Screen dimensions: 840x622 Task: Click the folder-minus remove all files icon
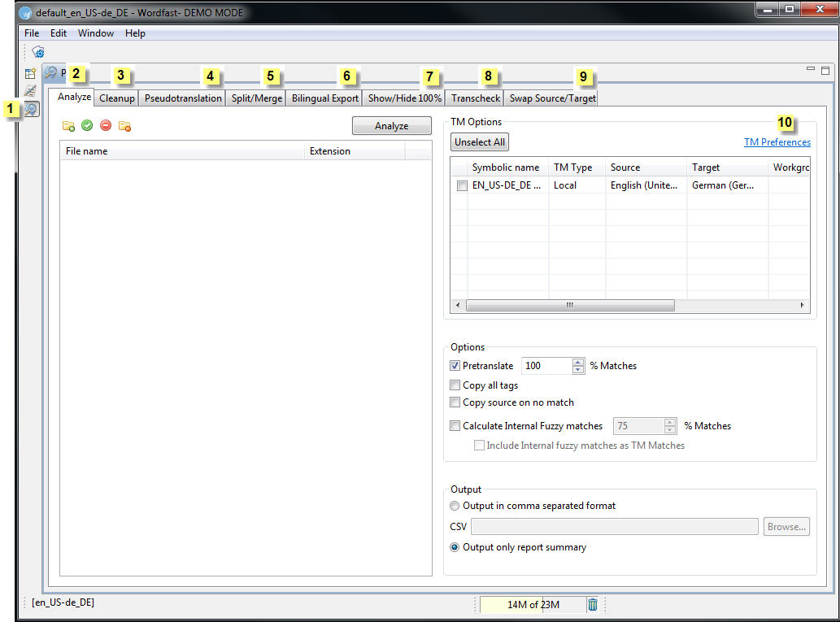(x=124, y=126)
